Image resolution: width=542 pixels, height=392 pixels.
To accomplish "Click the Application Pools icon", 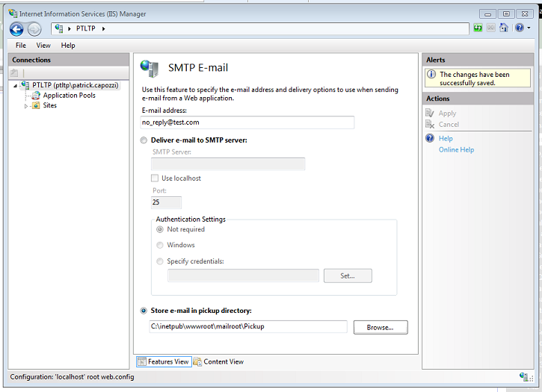I will tap(36, 96).
